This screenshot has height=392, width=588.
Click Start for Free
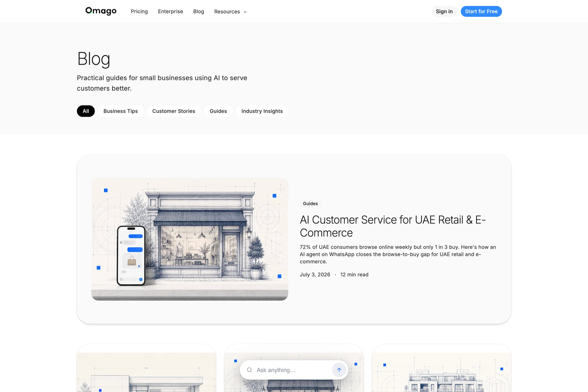(x=481, y=11)
